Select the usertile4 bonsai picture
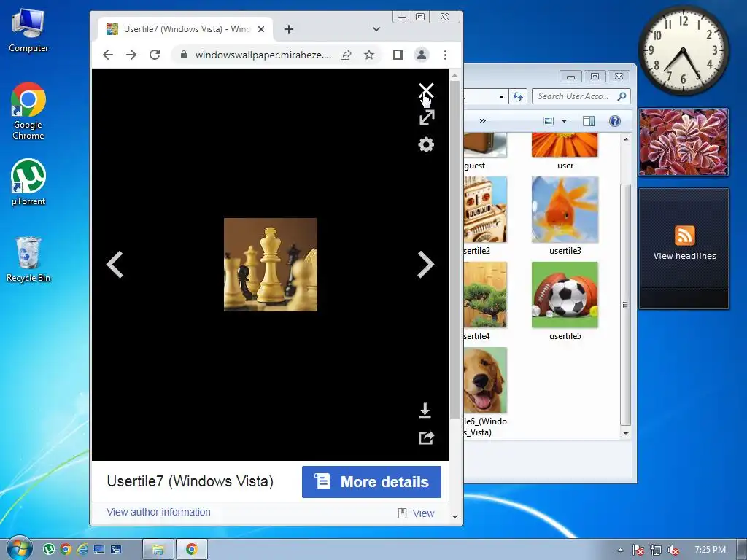The image size is (747, 560). click(x=485, y=295)
